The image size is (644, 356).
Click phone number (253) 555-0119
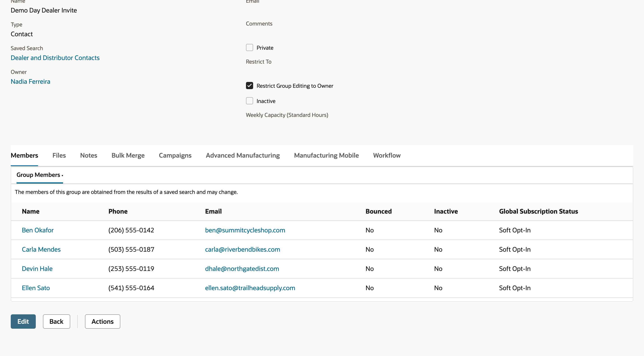131,269
